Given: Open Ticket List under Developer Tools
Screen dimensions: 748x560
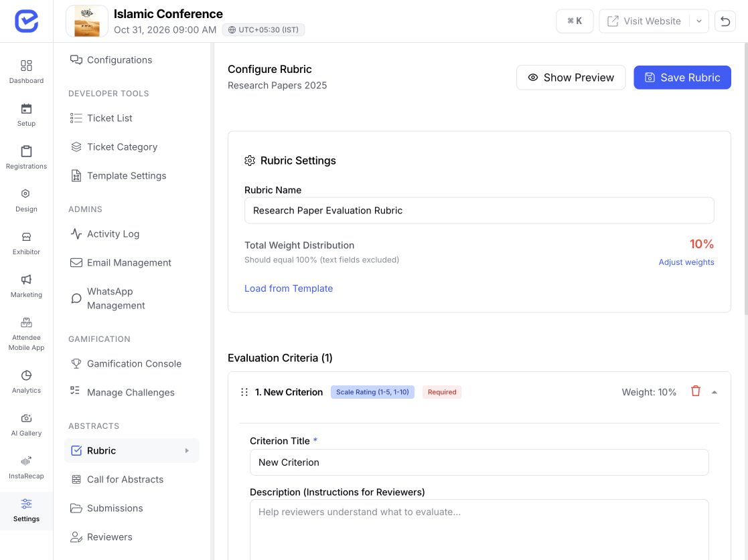Looking at the screenshot, I should 101,118.
